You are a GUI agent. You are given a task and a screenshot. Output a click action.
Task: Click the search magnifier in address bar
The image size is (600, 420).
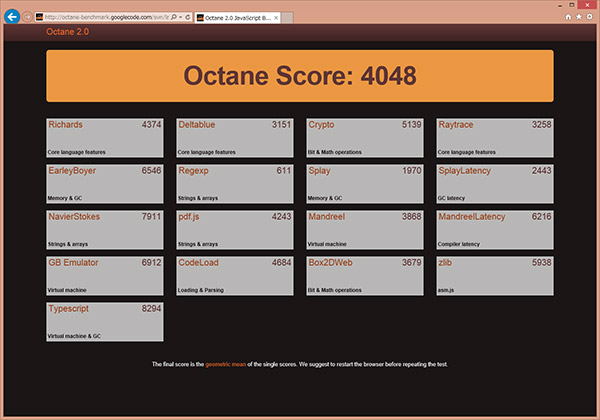[x=175, y=18]
